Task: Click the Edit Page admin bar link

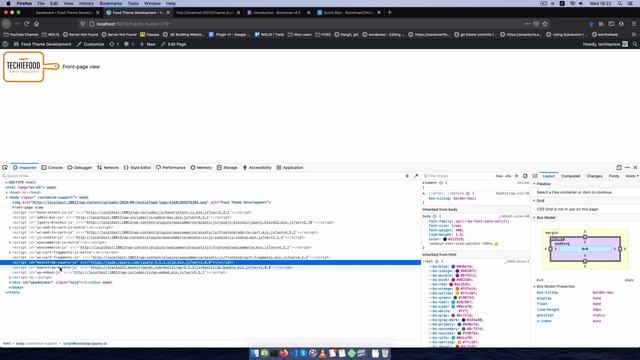Action: (x=173, y=44)
